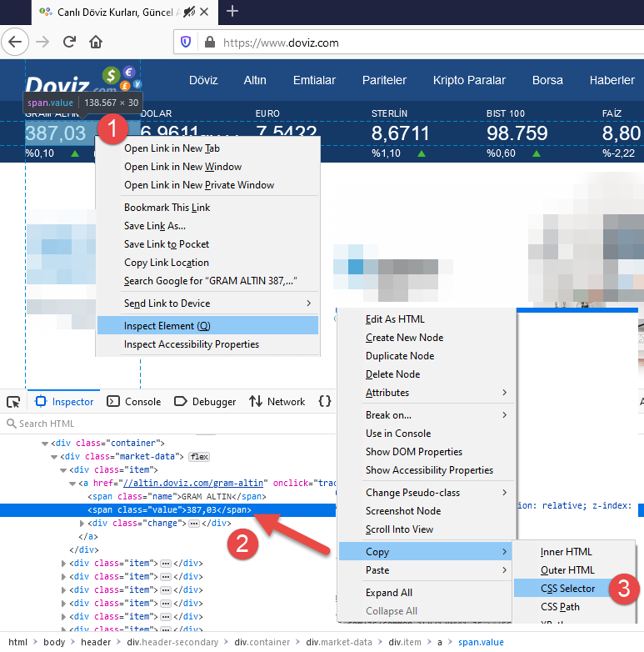Choose Inspect Element (Q)
Image resolution: width=644 pixels, height=652 pixels.
pos(207,326)
